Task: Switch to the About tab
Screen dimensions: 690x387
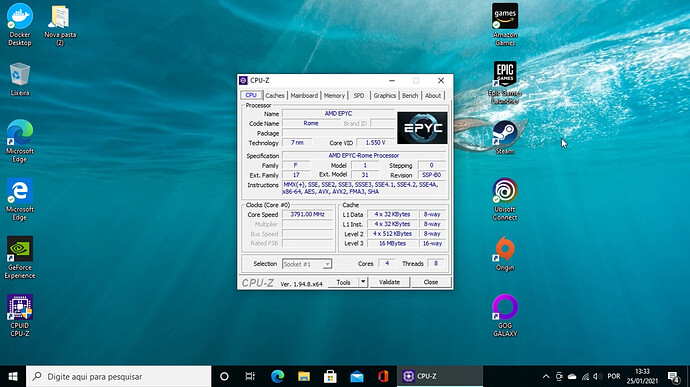Action: [433, 96]
